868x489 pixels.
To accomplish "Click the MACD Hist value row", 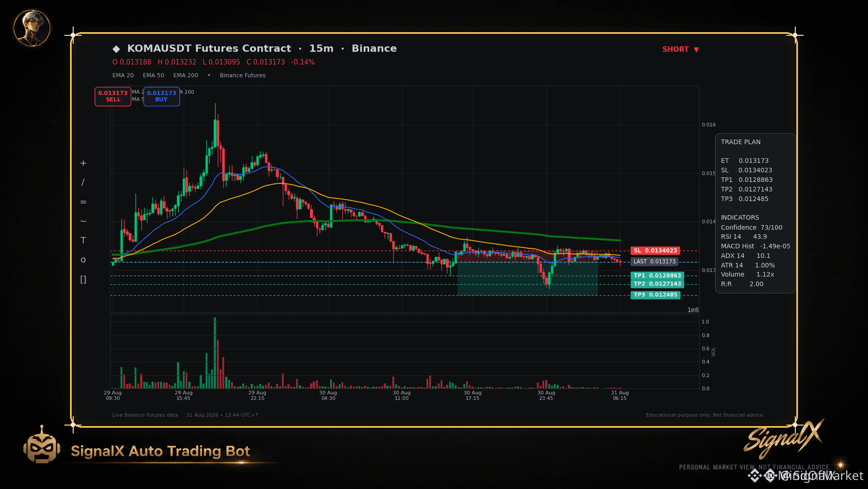I will [x=755, y=246].
